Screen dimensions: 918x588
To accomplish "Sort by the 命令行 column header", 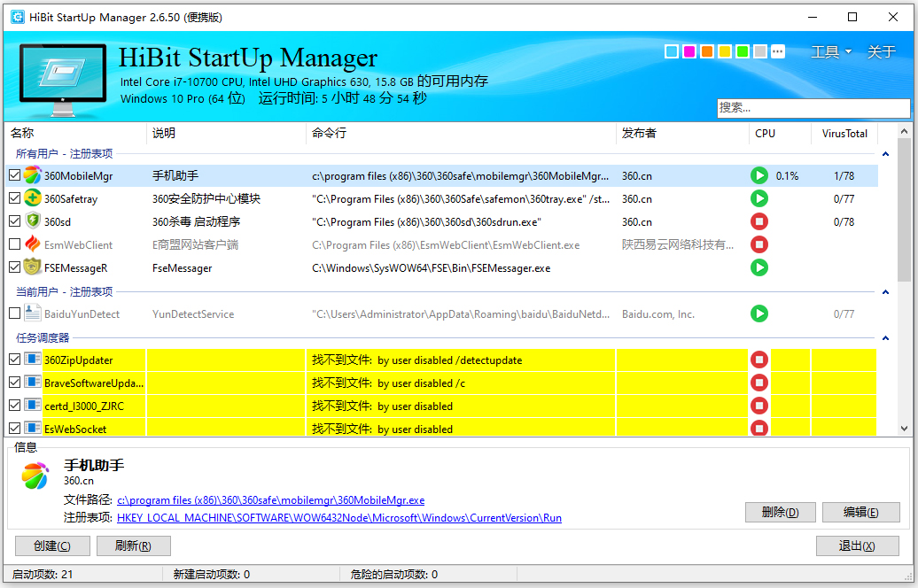I will [461, 134].
